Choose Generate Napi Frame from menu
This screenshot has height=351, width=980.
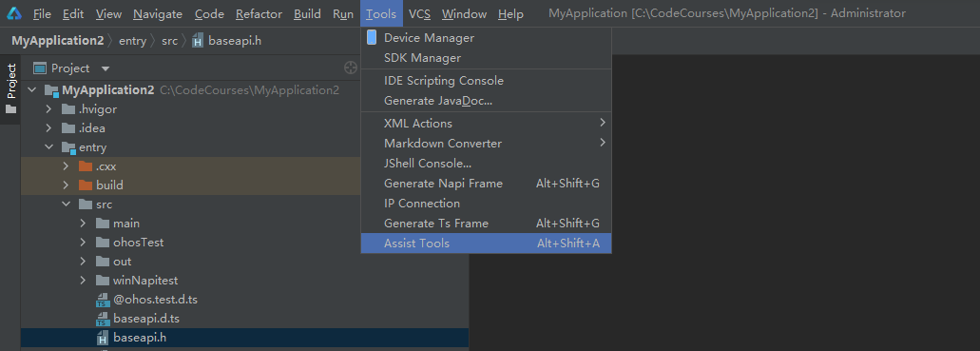point(487,184)
